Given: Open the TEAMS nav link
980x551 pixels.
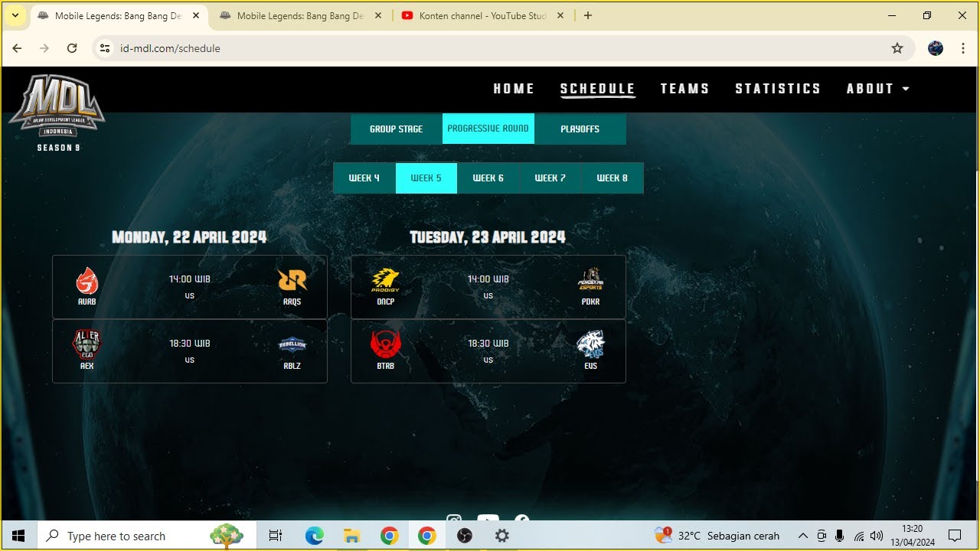Looking at the screenshot, I should coord(685,89).
